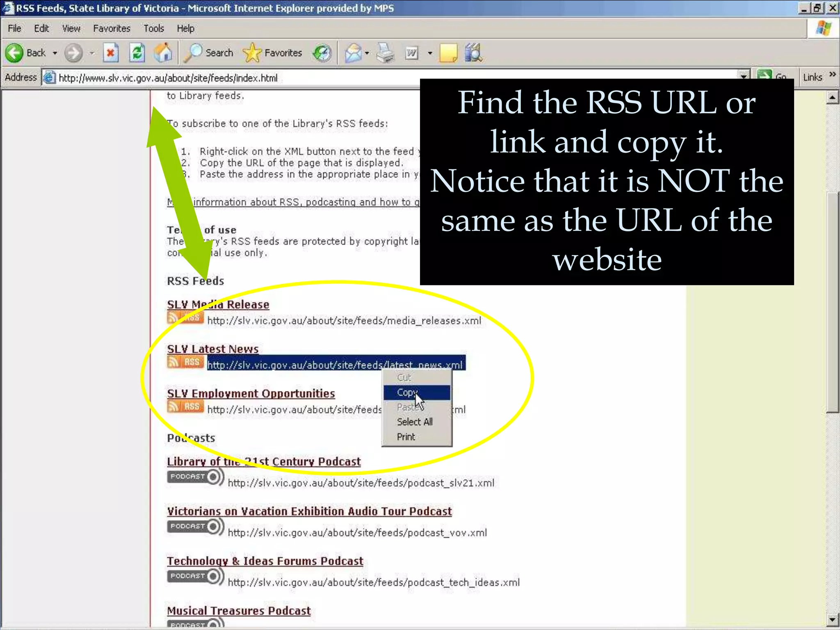Click the Podcast badge for Library of the 21st Century
Image resolution: width=840 pixels, height=630 pixels.
(x=195, y=477)
